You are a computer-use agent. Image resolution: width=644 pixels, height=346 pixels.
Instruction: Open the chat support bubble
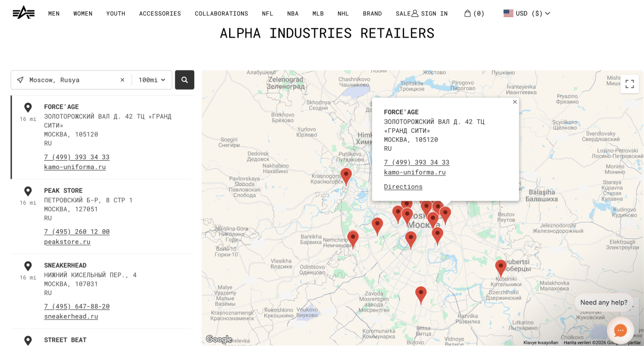[620, 330]
